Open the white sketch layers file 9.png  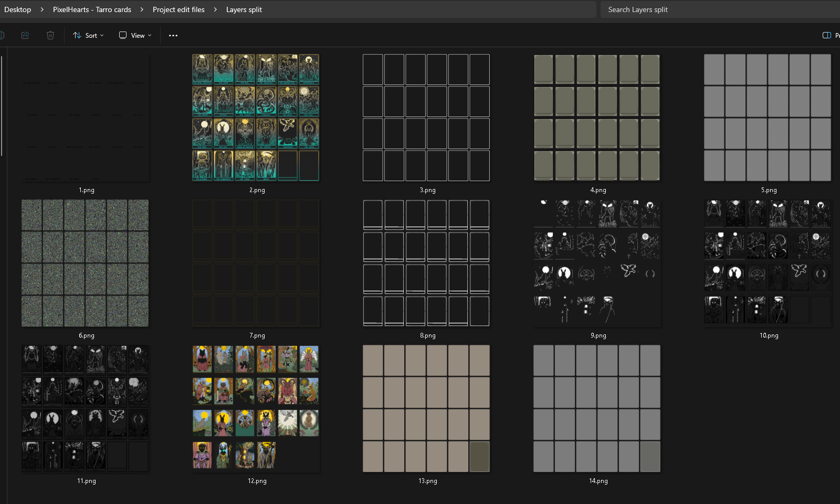(597, 262)
